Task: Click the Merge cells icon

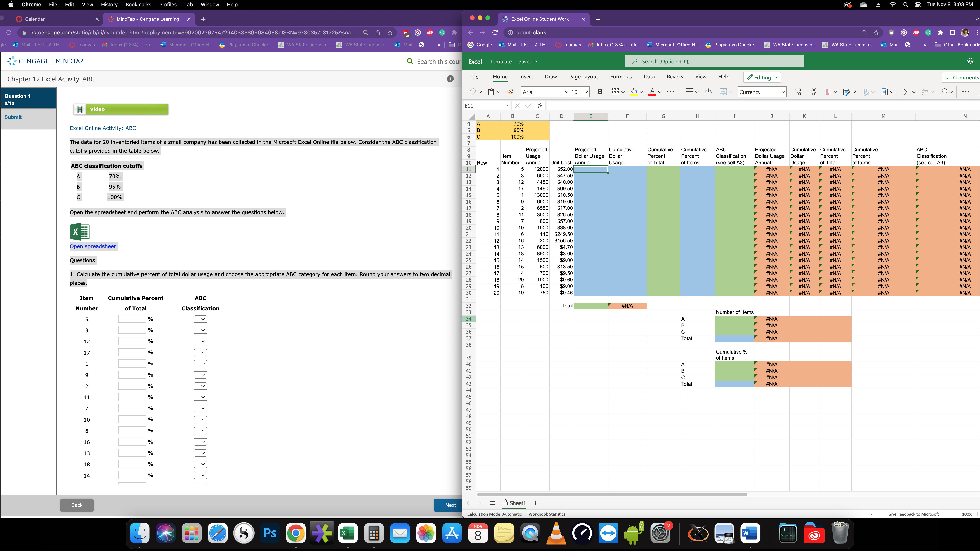Action: tap(723, 92)
